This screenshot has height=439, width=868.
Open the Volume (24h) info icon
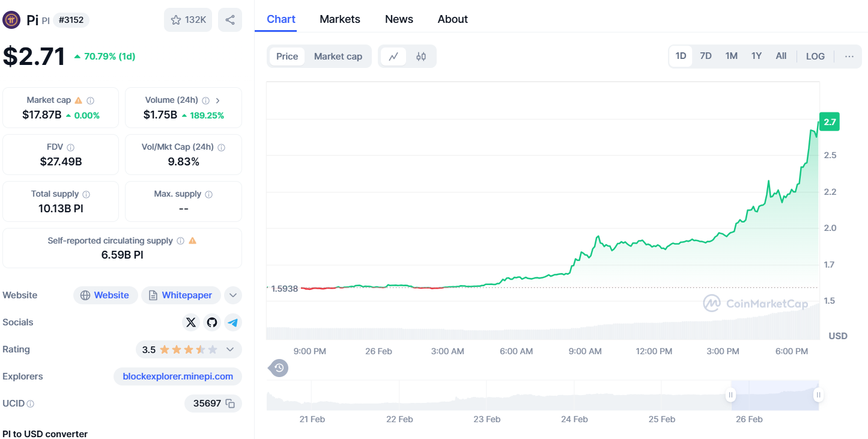[205, 100]
